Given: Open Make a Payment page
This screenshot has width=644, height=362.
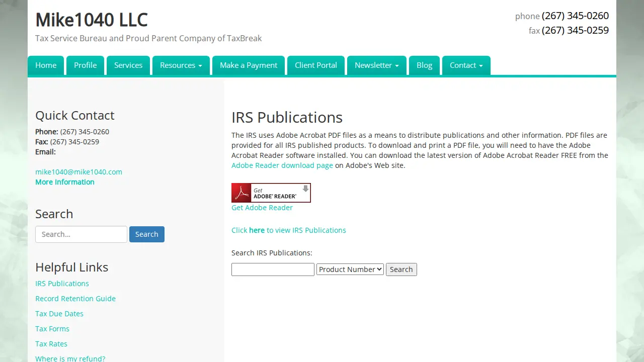Looking at the screenshot, I should tap(249, 65).
